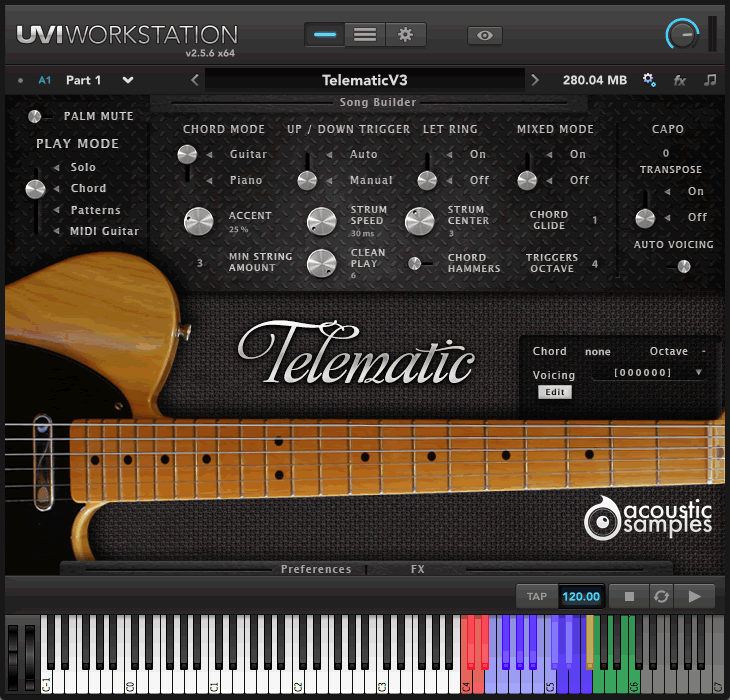Open the Song Builder tab

(378, 102)
